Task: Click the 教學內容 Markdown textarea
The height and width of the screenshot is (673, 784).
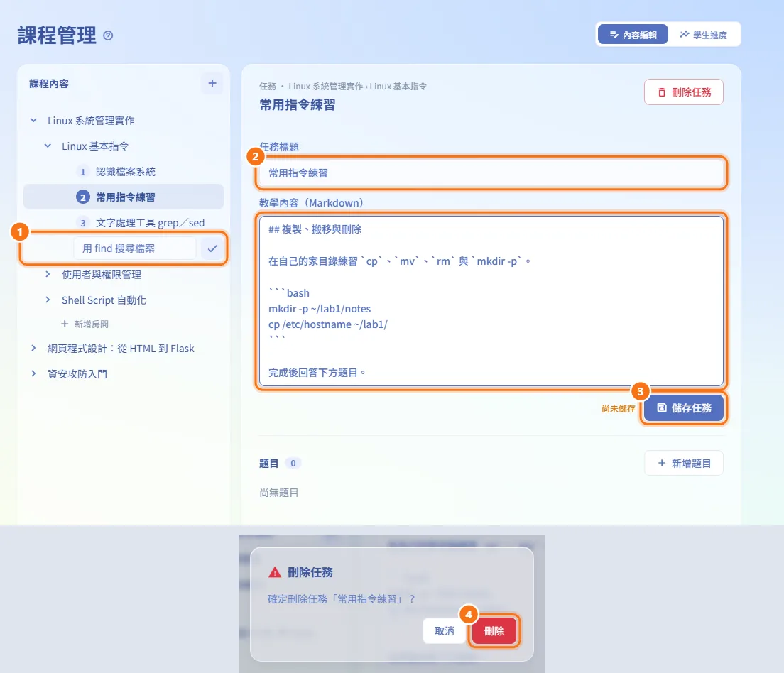Action: [491, 300]
